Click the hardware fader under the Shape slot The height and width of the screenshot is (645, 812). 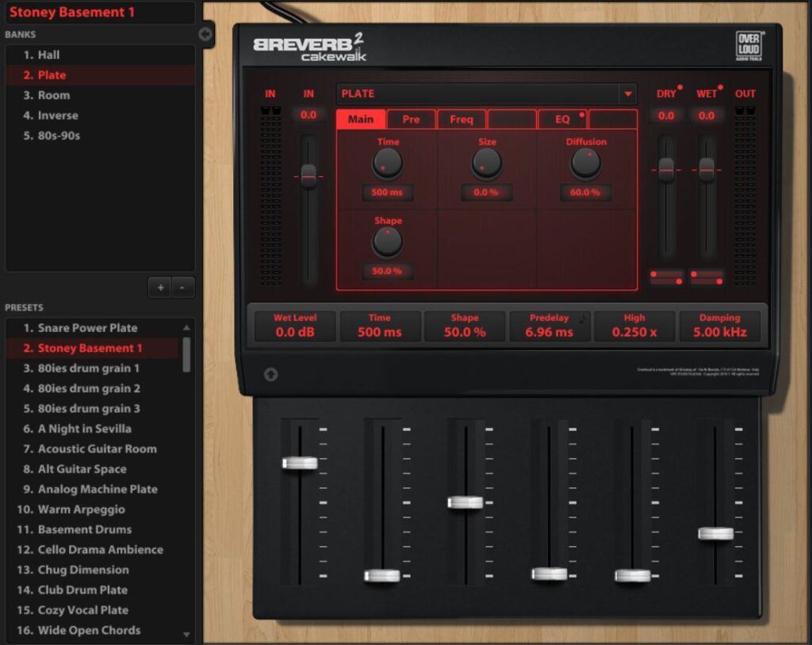coord(465,502)
